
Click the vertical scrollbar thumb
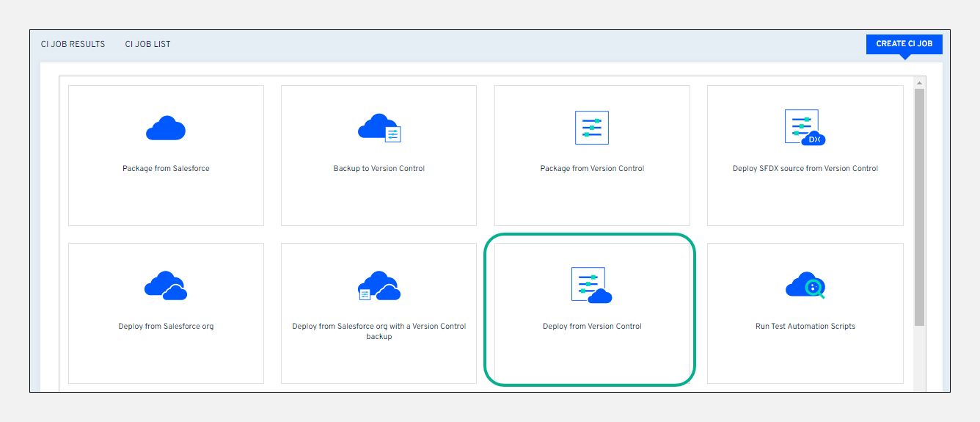pos(920,205)
